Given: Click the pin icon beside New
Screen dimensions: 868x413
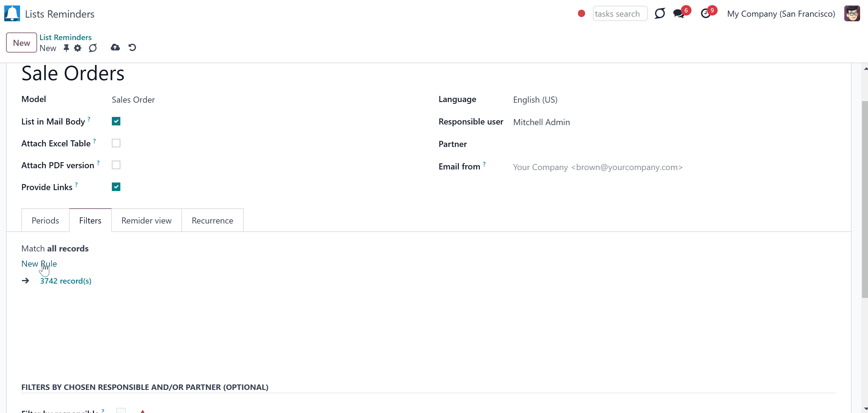Looking at the screenshot, I should click(66, 48).
